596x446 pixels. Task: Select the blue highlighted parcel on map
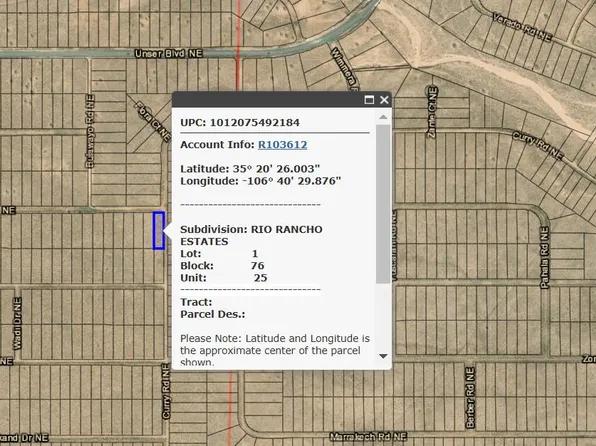pos(159,231)
